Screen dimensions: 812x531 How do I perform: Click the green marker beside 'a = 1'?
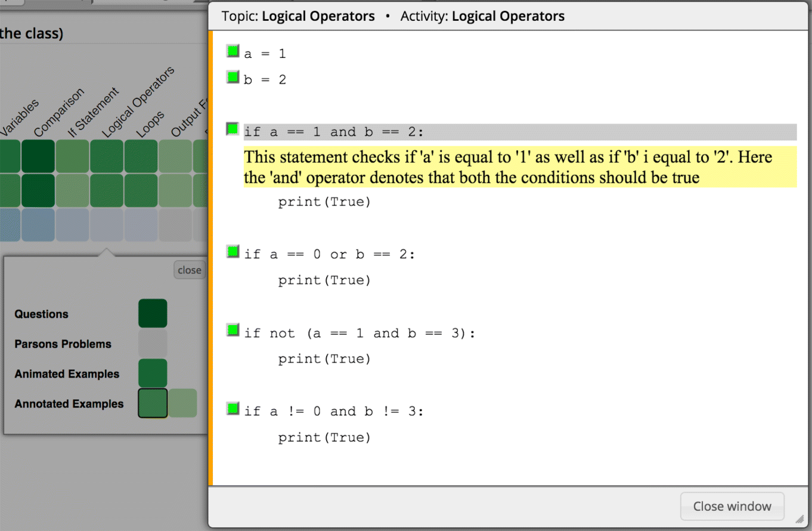pyautogui.click(x=233, y=51)
